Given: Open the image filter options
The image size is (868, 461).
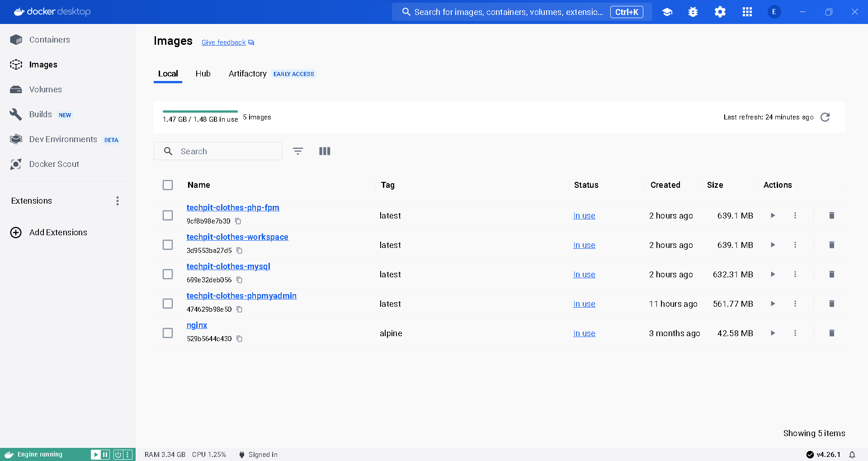Looking at the screenshot, I should (297, 151).
